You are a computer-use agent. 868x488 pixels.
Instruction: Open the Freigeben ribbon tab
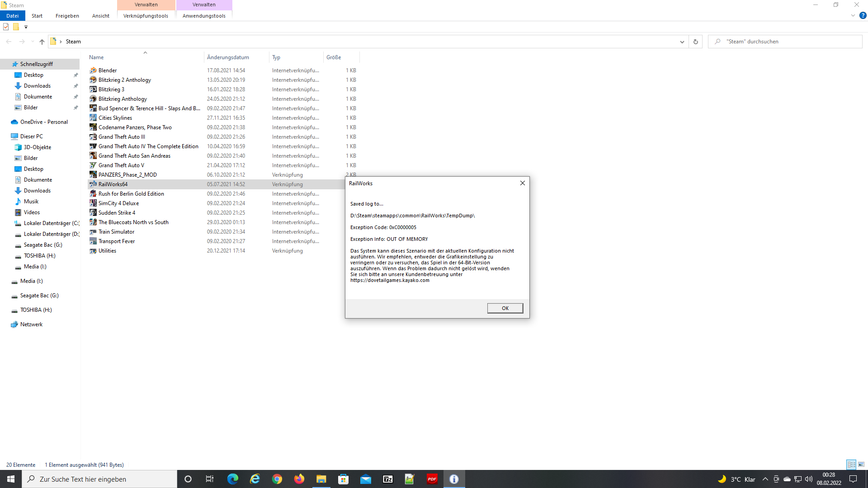(x=67, y=16)
